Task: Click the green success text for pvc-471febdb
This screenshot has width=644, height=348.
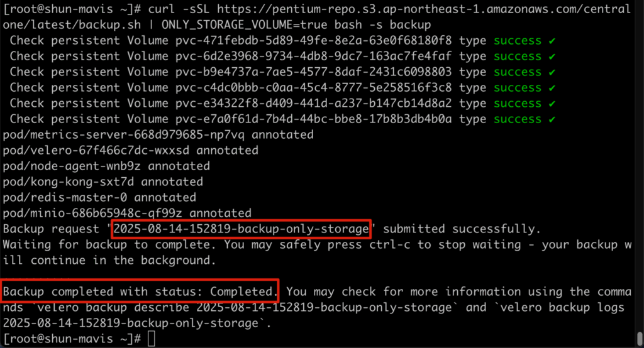Action: pyautogui.click(x=517, y=41)
